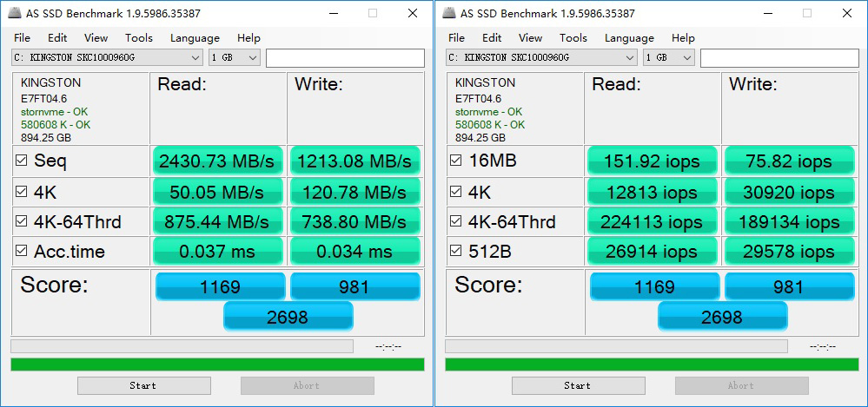Click the 2430.73 MB/s Seq read result
Viewport: 868px width, 407px height.
[217, 161]
